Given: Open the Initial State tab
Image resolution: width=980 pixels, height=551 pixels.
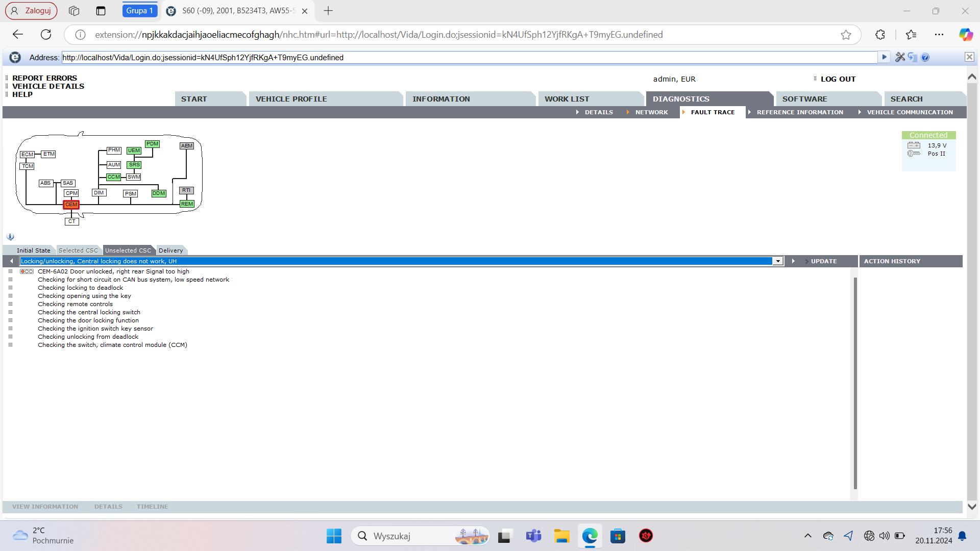Looking at the screenshot, I should pyautogui.click(x=33, y=251).
